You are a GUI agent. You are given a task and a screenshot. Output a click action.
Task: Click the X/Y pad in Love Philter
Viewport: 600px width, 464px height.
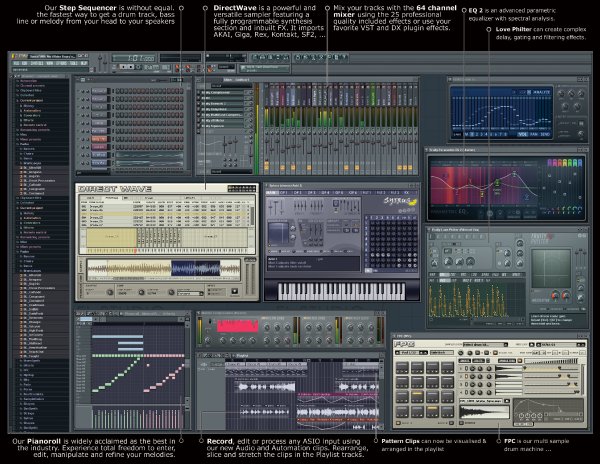point(551,269)
